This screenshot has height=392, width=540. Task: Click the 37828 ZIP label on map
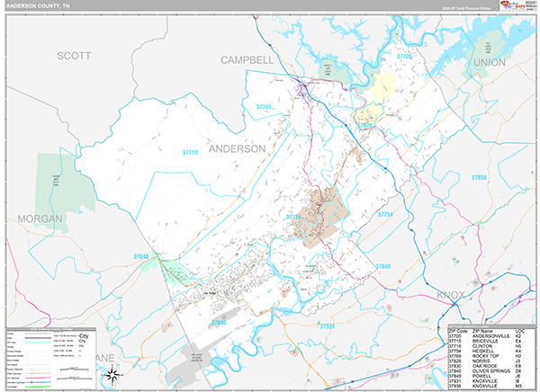365,125
